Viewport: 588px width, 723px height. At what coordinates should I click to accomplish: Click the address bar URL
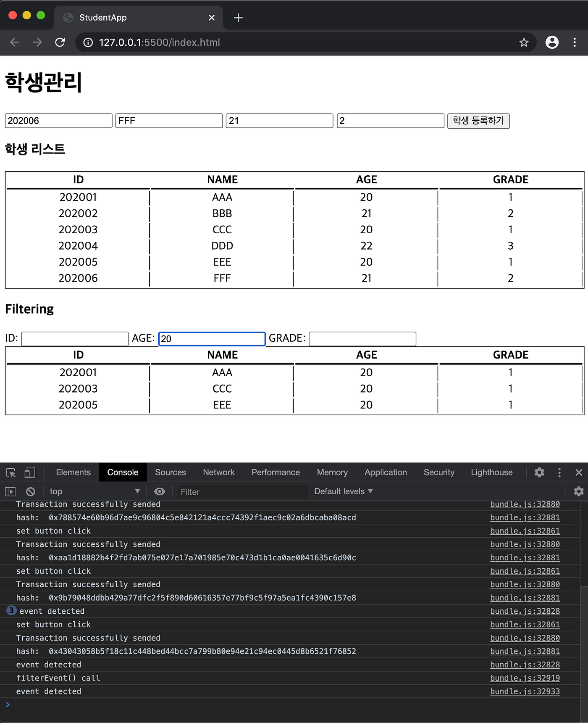click(160, 42)
